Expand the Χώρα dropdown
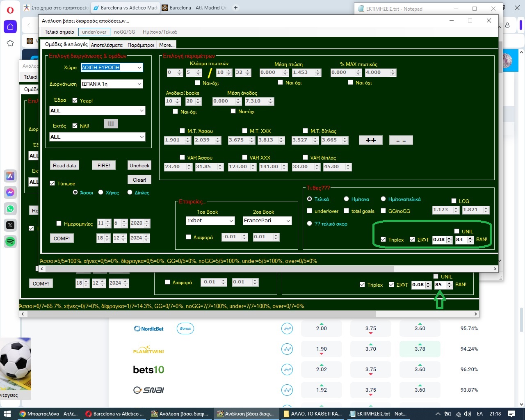This screenshot has width=525, height=420. [139, 68]
